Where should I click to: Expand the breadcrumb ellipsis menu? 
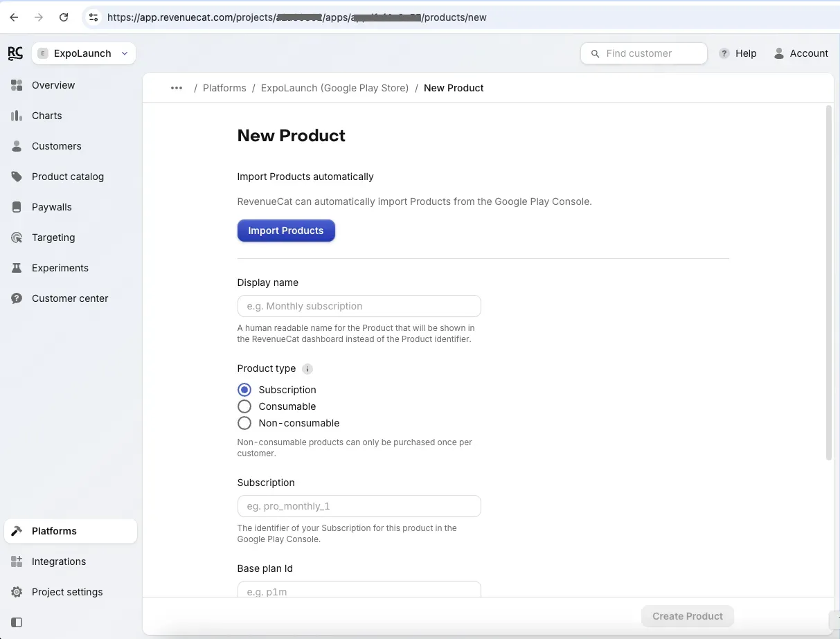(177, 88)
